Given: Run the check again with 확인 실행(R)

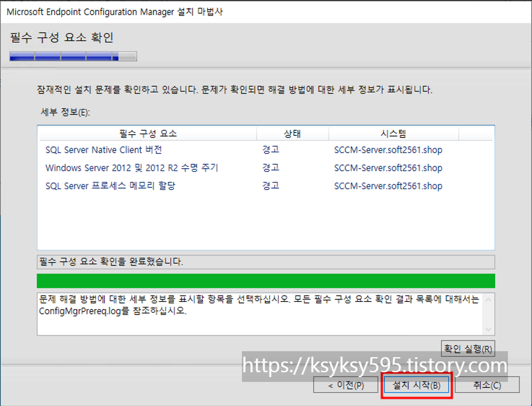Looking at the screenshot, I should pos(468,349).
